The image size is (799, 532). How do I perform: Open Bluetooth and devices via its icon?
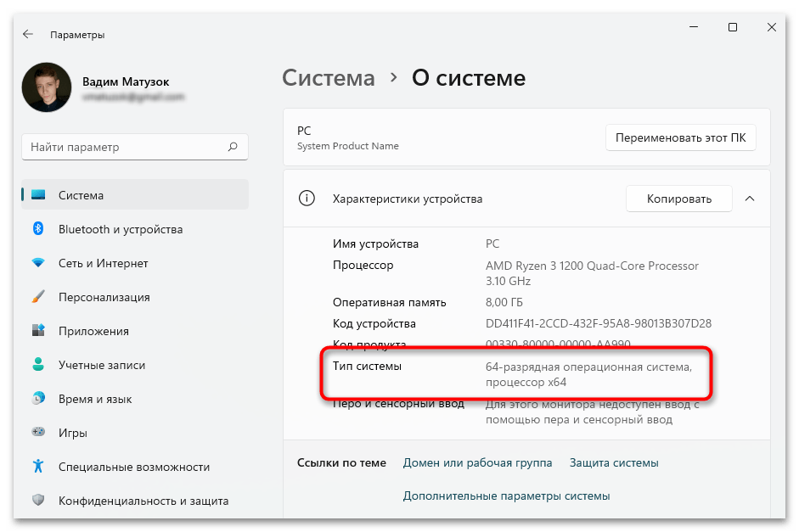pyautogui.click(x=38, y=229)
